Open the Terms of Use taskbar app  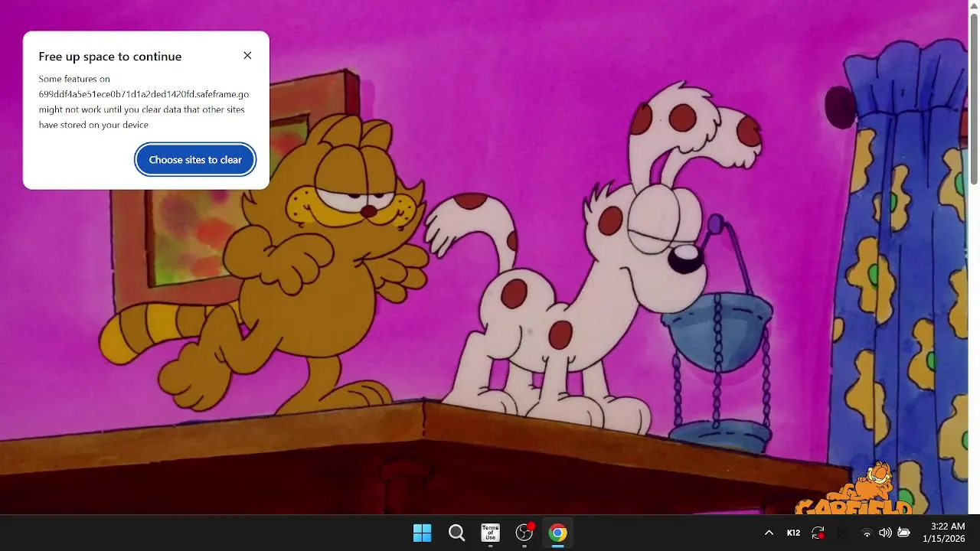pos(490,533)
